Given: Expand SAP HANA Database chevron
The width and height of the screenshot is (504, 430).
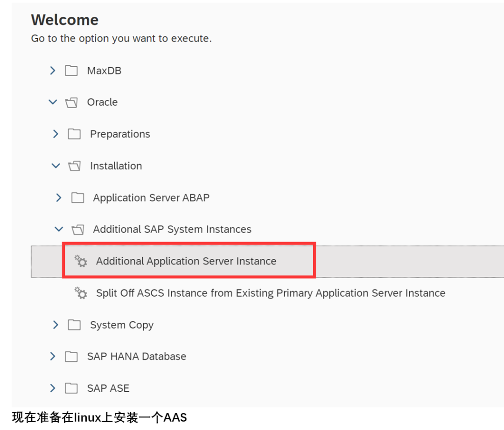Looking at the screenshot, I should pos(53,356).
